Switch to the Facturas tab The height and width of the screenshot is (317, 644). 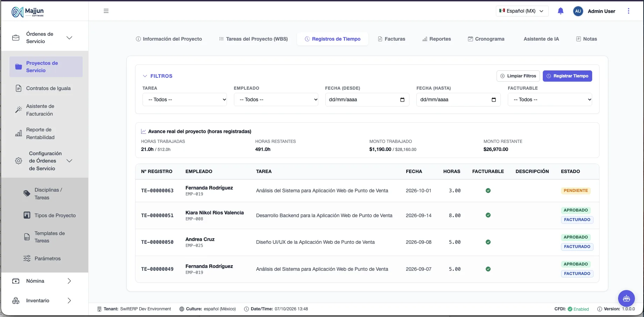392,39
